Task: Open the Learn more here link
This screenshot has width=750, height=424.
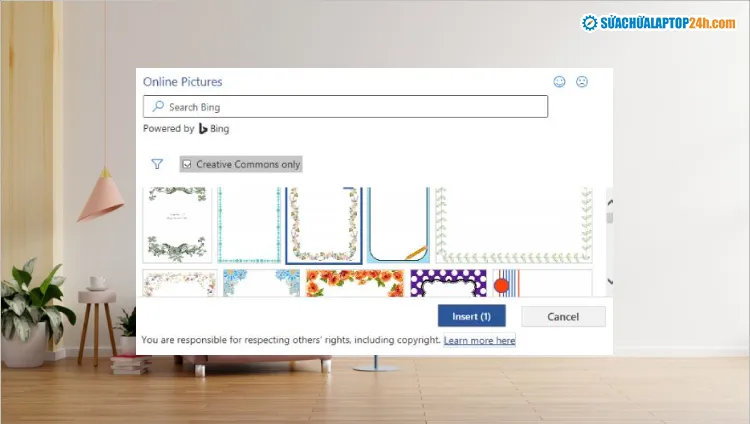Action: (x=479, y=341)
